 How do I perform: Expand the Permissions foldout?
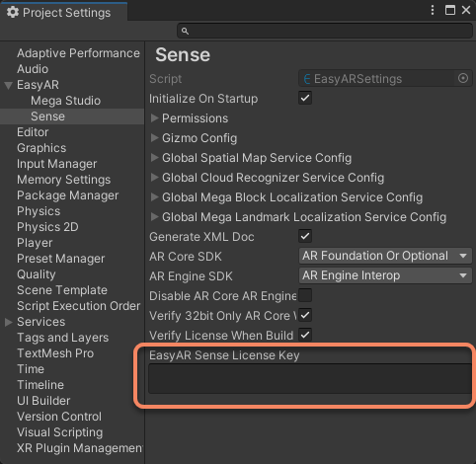[x=154, y=117]
